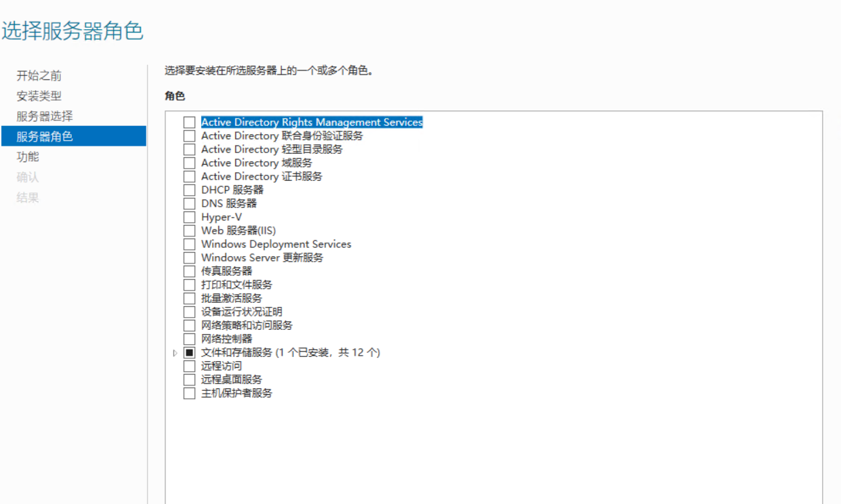
Task: Select the Active Directory 联合身份验证服务 row text
Action: point(282,136)
